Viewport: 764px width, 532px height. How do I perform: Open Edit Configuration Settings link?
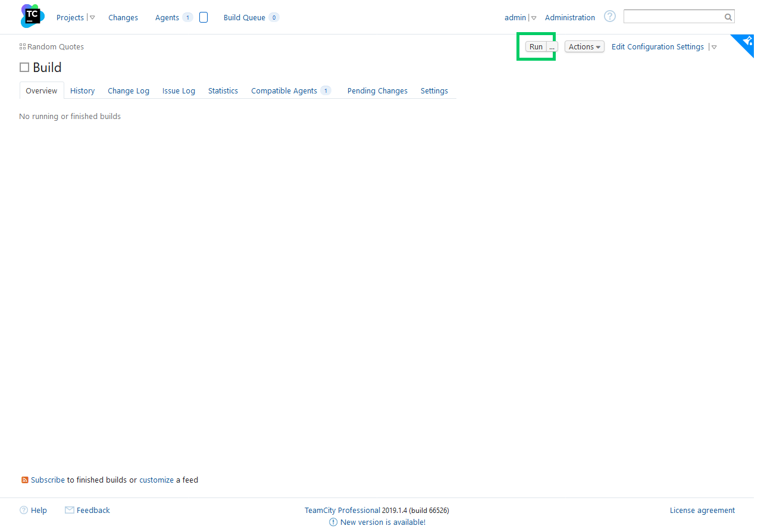pyautogui.click(x=657, y=46)
